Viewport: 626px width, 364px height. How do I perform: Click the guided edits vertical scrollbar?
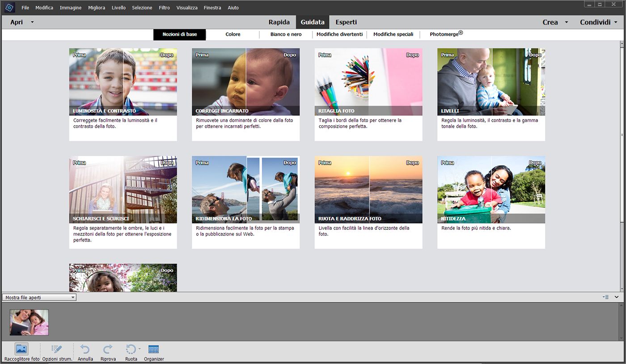click(x=622, y=134)
